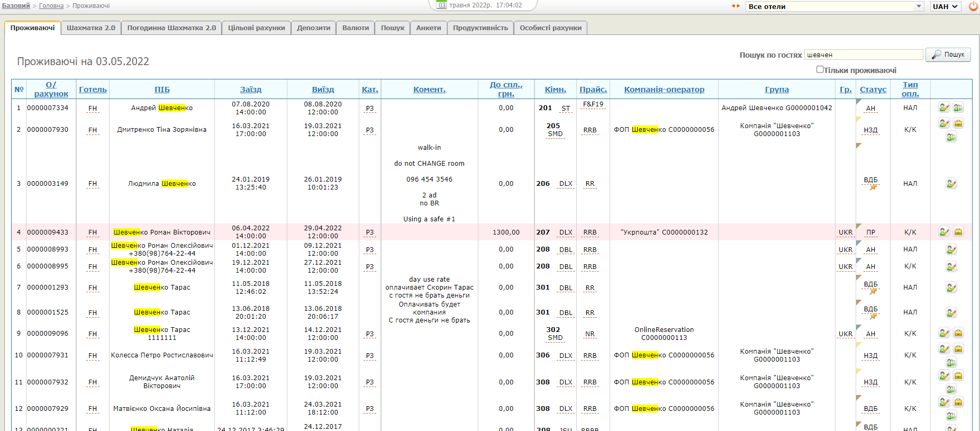Click the group icon for Колесса Петро Ростиславович
980x431 pixels.
pos(951,363)
